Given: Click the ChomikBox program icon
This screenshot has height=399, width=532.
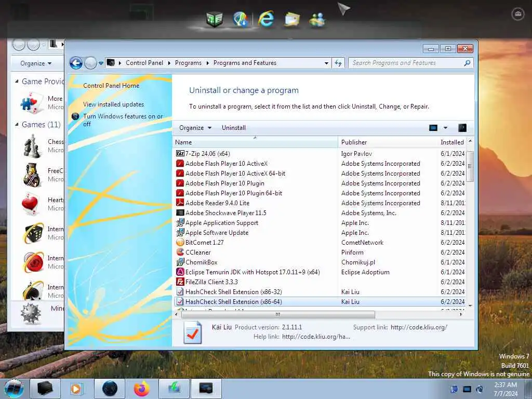Looking at the screenshot, I should [180, 262].
